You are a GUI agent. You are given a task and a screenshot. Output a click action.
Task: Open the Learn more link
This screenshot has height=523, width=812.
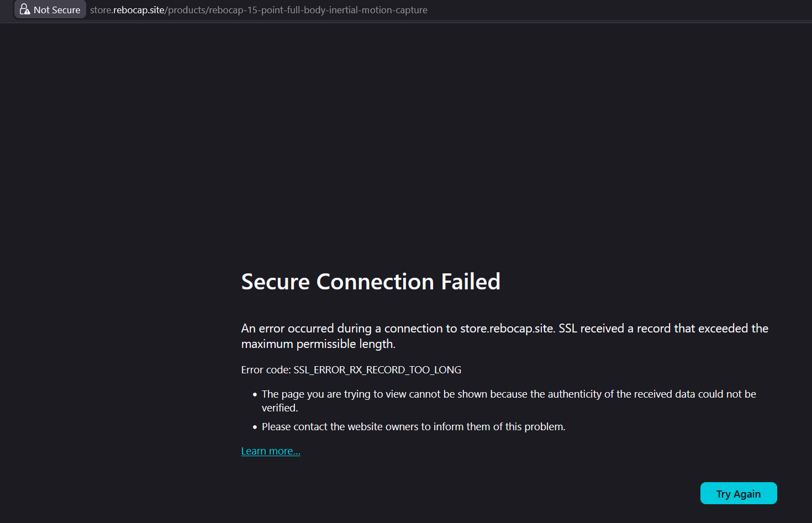pyautogui.click(x=271, y=451)
